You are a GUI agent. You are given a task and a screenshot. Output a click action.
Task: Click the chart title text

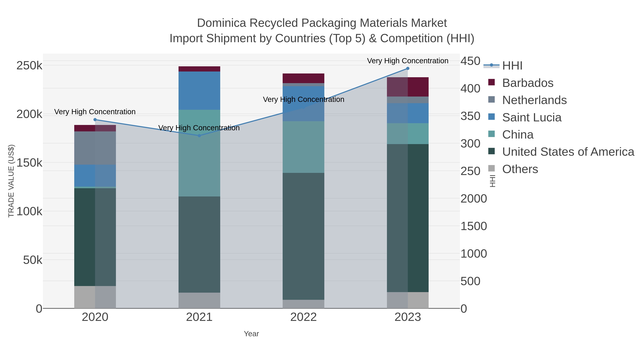click(x=322, y=30)
